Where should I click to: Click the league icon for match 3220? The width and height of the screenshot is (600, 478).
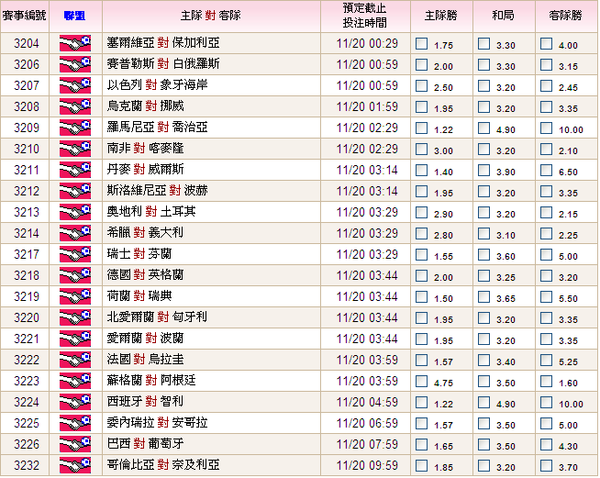75,317
